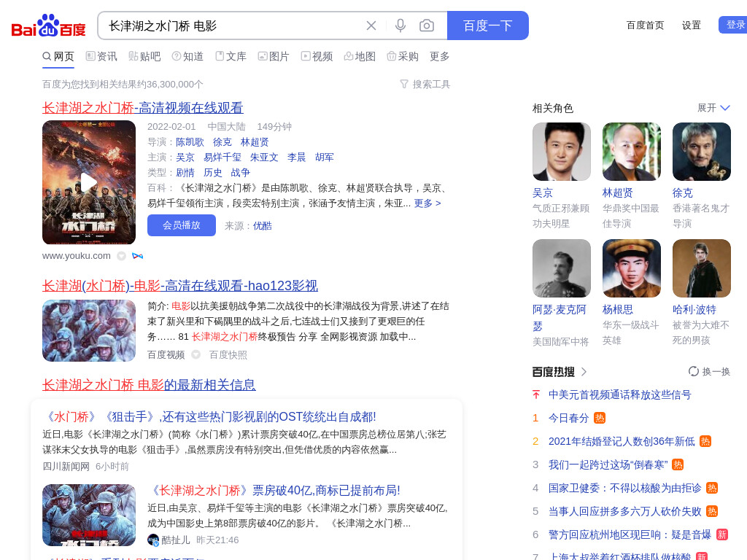
Task: Click the dropdown icon beside 百度视频
Action: (x=196, y=355)
